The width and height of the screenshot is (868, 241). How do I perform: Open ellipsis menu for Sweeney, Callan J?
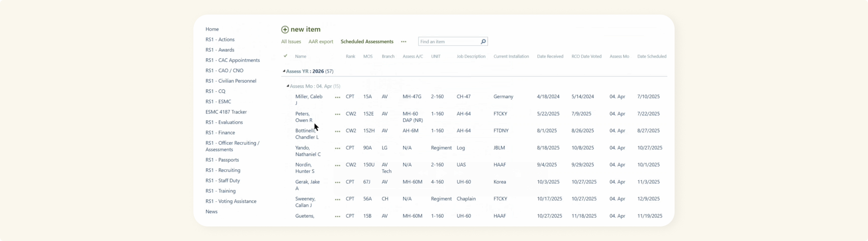[337, 200]
